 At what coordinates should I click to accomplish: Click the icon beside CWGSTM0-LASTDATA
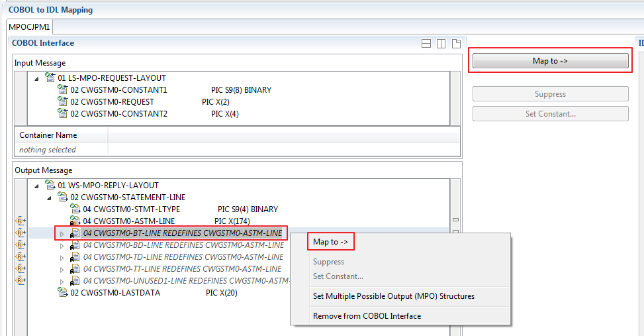[62, 292]
